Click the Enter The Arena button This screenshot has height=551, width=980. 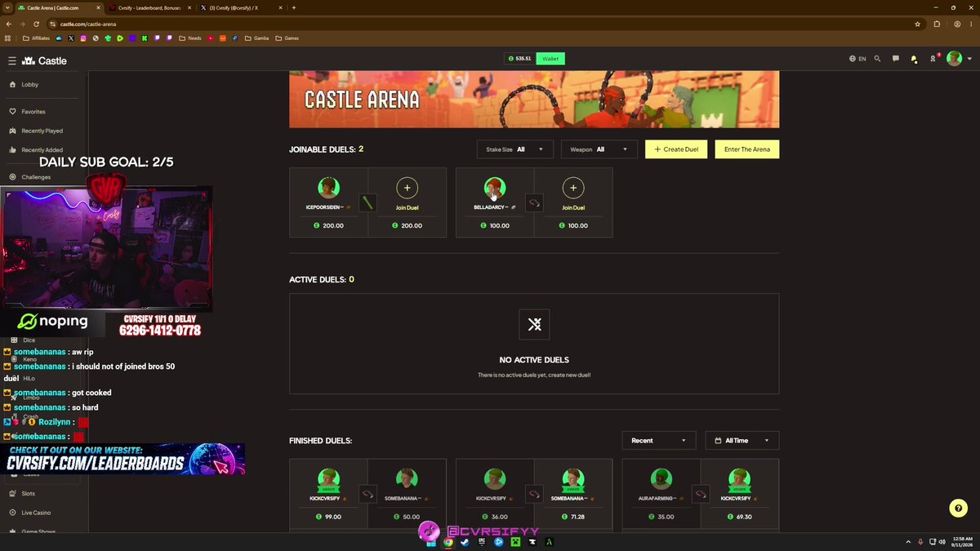pyautogui.click(x=747, y=149)
